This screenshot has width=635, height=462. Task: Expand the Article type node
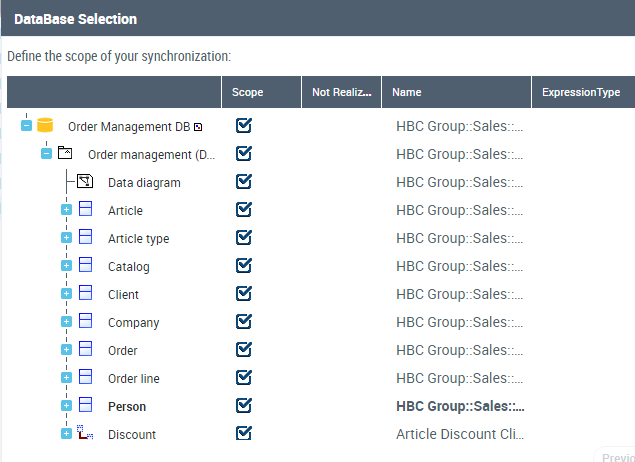click(67, 238)
